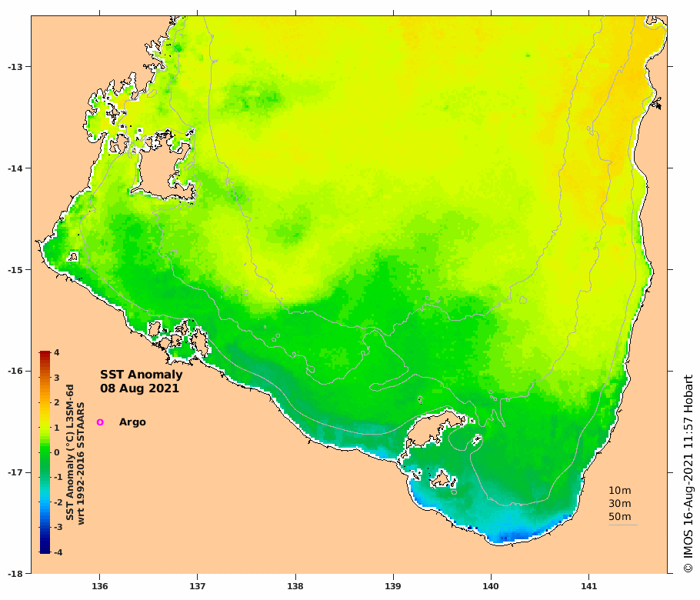The image size is (700, 600).
Task: Click the SST Anomaly colorbar axis caption
Action: (x=75, y=455)
